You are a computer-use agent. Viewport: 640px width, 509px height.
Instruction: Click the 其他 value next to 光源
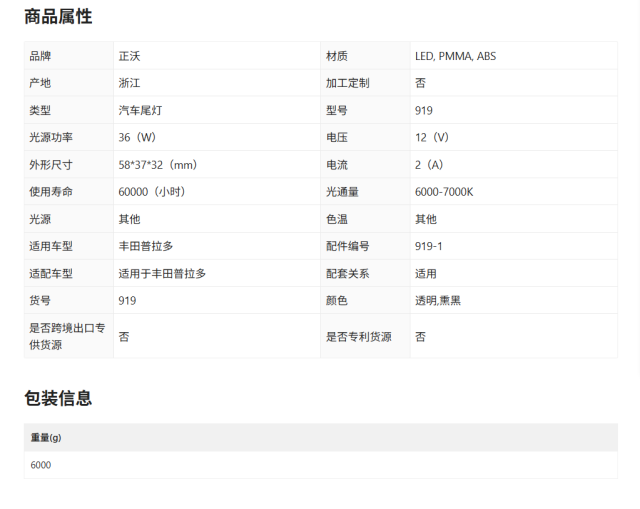click(x=129, y=219)
